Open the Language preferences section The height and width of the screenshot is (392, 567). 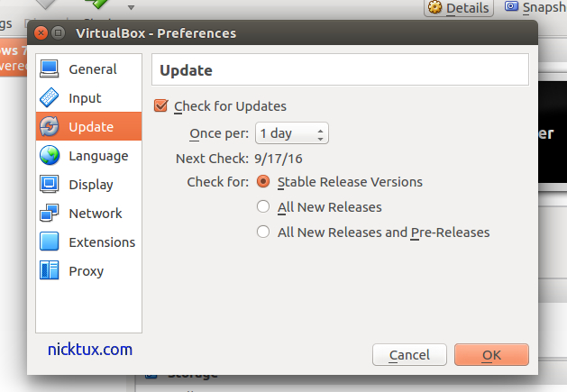pyautogui.click(x=98, y=156)
